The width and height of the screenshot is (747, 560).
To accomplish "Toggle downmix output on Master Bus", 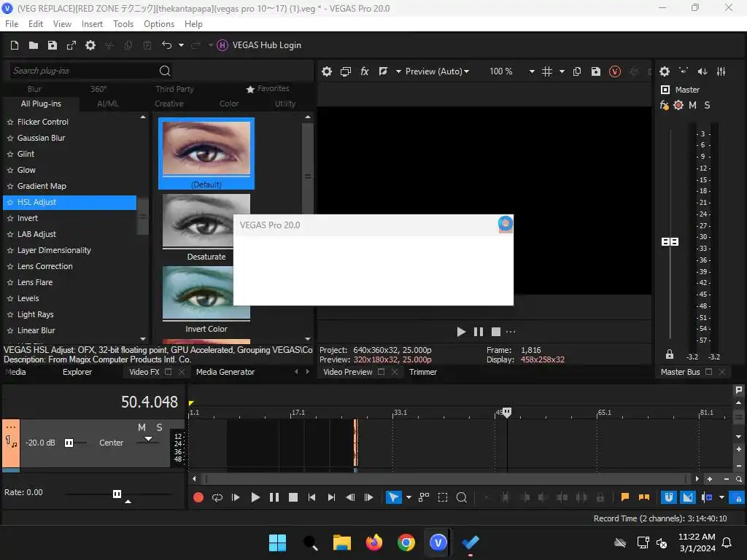I will pyautogui.click(x=684, y=71).
